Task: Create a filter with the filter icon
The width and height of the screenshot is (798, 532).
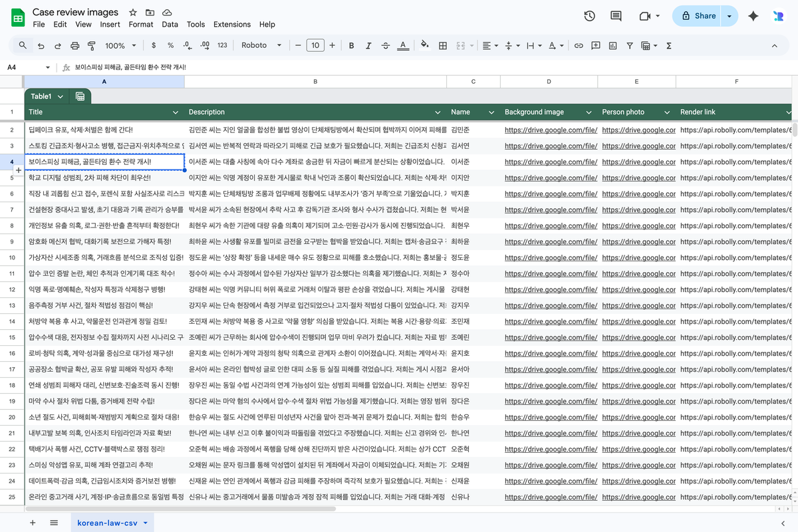Action: 628,45
